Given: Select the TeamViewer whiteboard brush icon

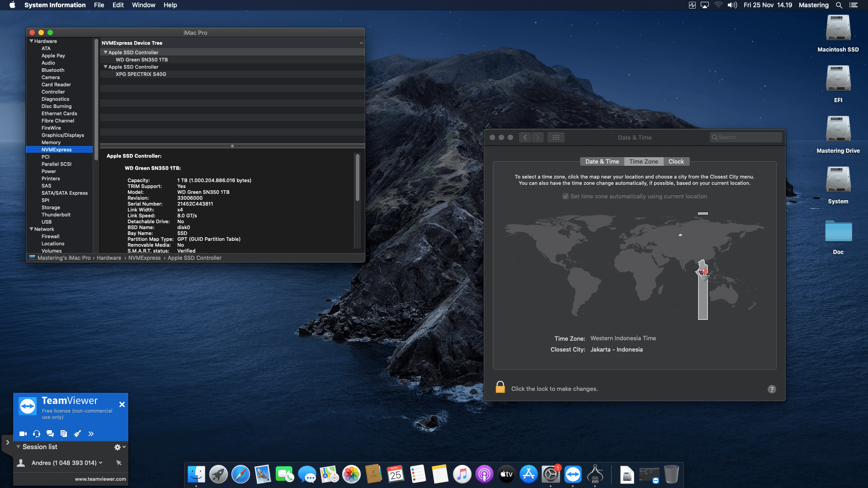Looking at the screenshot, I should pyautogui.click(x=77, y=434).
